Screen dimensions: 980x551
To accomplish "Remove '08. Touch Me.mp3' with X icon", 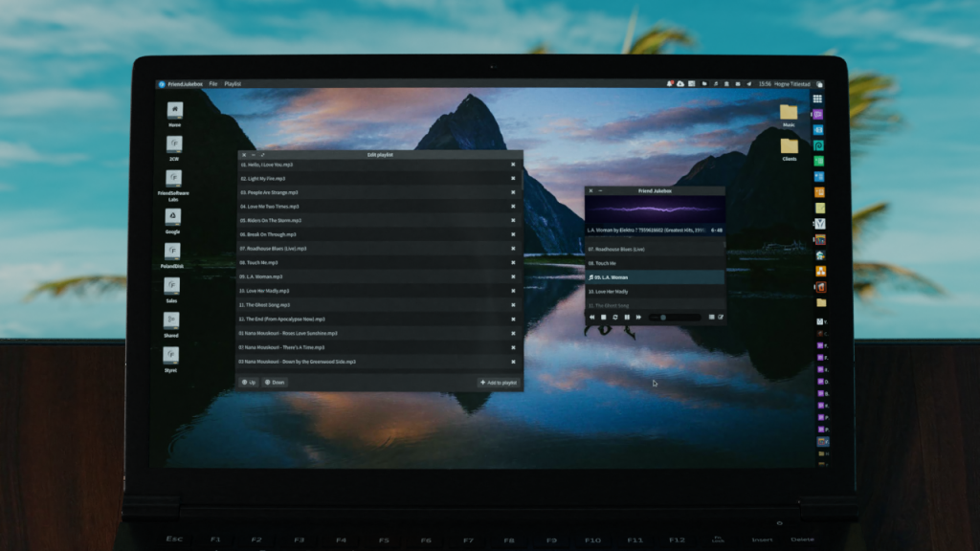I will point(513,262).
